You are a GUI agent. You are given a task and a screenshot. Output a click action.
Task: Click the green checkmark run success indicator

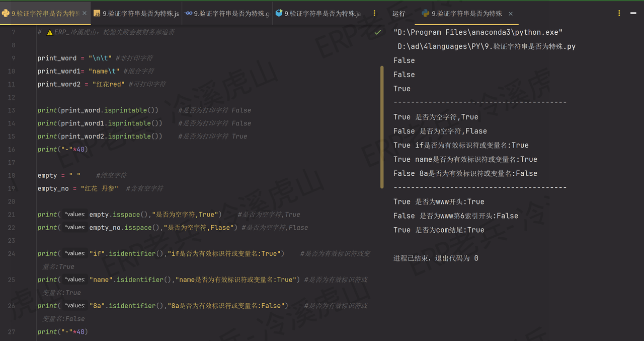coord(377,31)
